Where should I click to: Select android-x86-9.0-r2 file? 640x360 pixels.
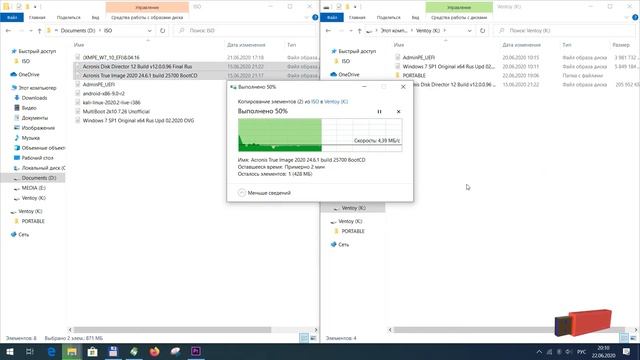[104, 93]
